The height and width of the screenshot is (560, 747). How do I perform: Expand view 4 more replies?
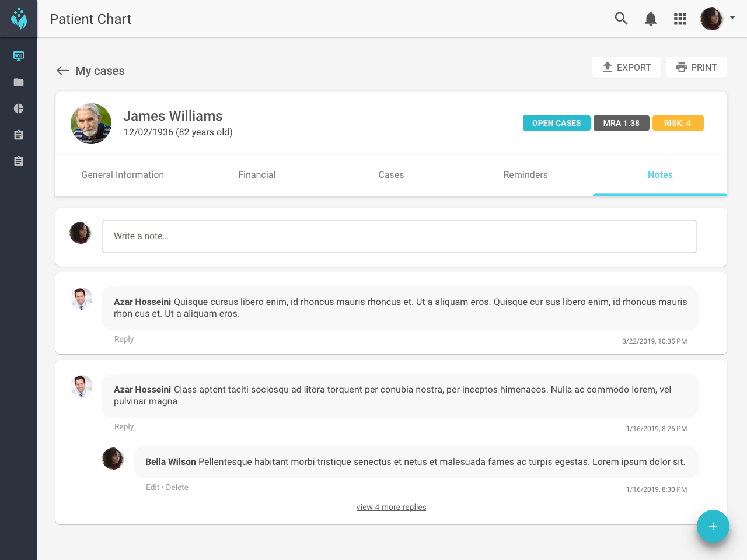(x=391, y=507)
